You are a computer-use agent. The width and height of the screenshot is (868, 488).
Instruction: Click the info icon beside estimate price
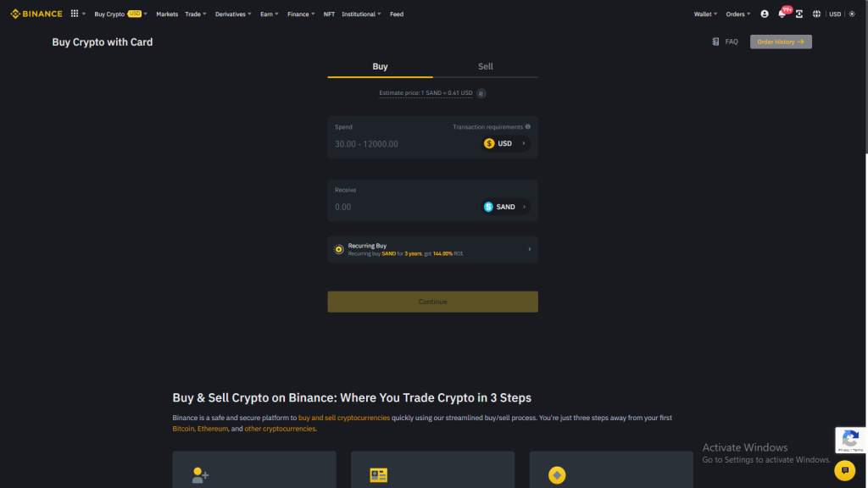(481, 93)
